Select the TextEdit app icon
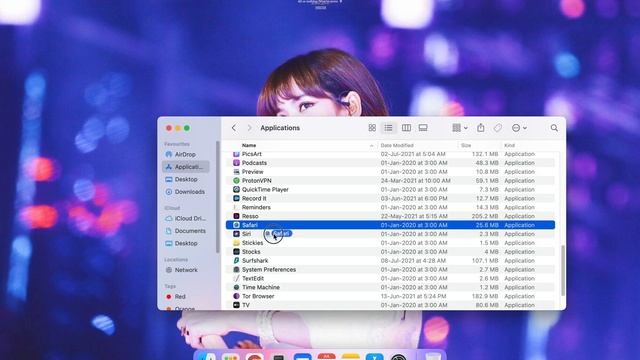This screenshot has height=360, width=640. click(x=236, y=278)
